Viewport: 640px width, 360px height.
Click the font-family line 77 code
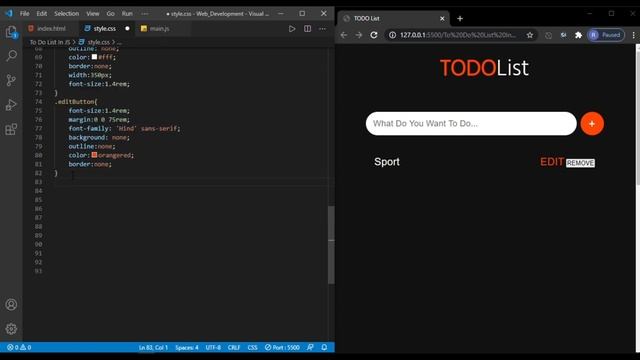tap(124, 129)
